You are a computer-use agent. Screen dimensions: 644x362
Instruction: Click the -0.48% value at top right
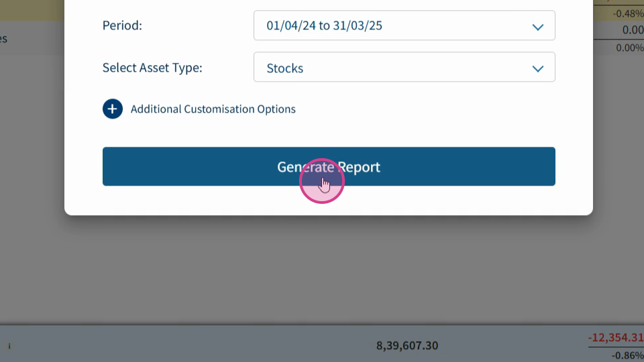628,13
